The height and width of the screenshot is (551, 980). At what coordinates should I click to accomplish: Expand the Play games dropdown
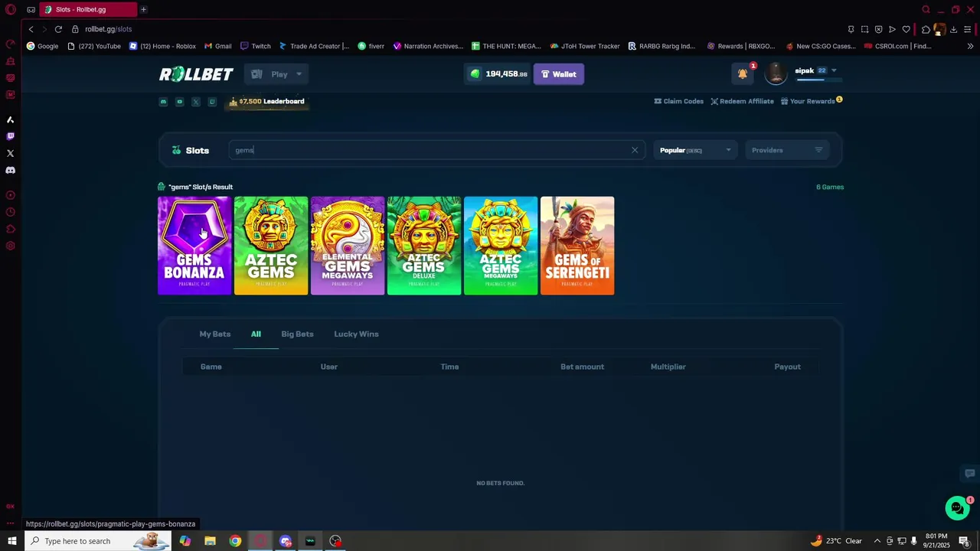[276, 74]
